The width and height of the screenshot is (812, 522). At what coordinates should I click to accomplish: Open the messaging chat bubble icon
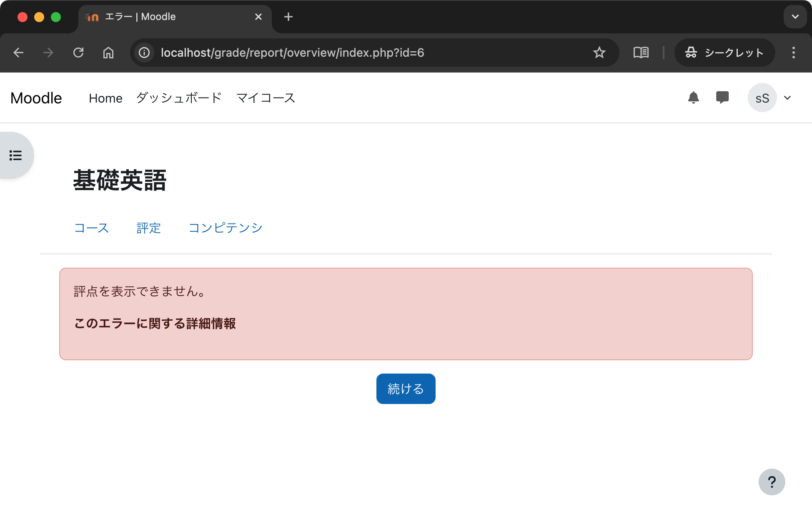pyautogui.click(x=722, y=98)
